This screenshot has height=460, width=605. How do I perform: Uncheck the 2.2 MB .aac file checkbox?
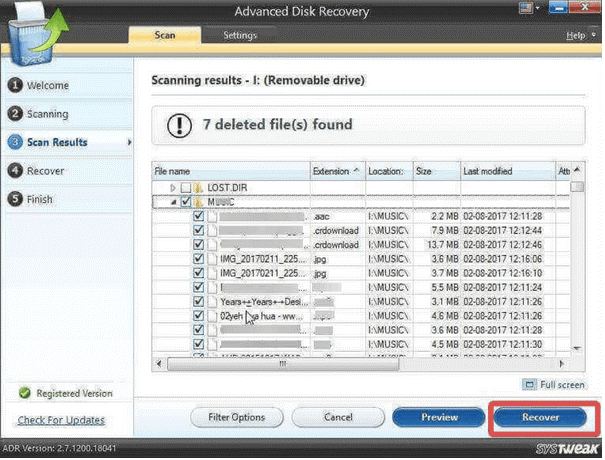(198, 216)
